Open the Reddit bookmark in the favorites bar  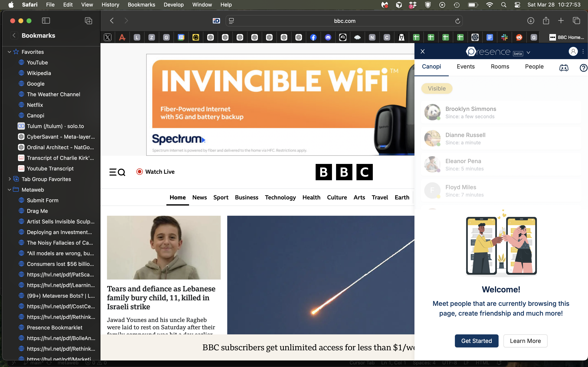(519, 37)
